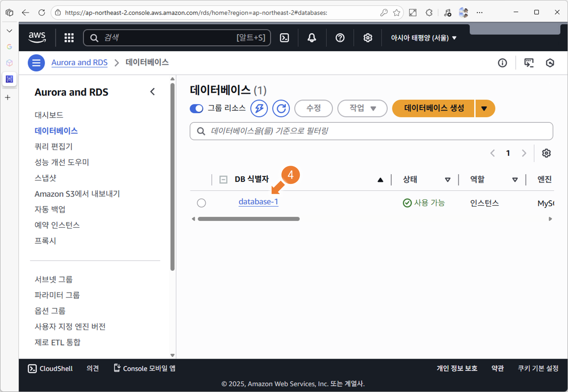Viewport: 568px width, 392px height.
Task: Open the tutorials monitor icon
Action: (529, 63)
